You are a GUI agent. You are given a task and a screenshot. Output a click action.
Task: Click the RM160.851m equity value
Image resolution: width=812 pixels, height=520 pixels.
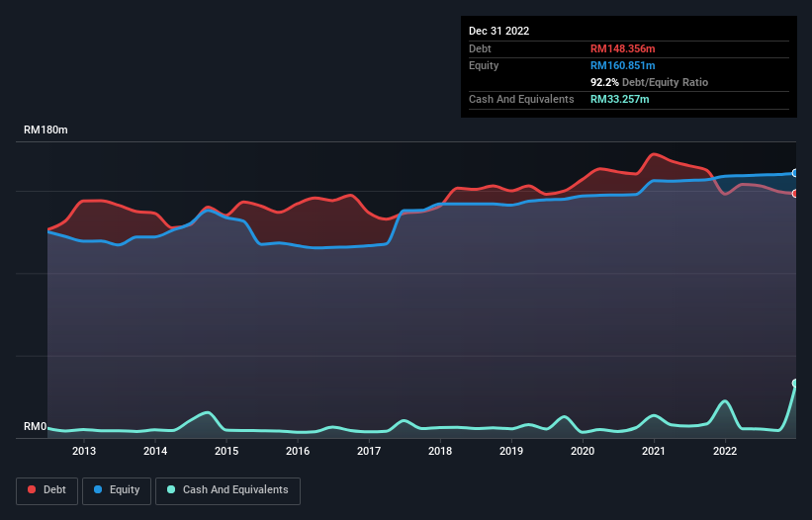point(622,65)
